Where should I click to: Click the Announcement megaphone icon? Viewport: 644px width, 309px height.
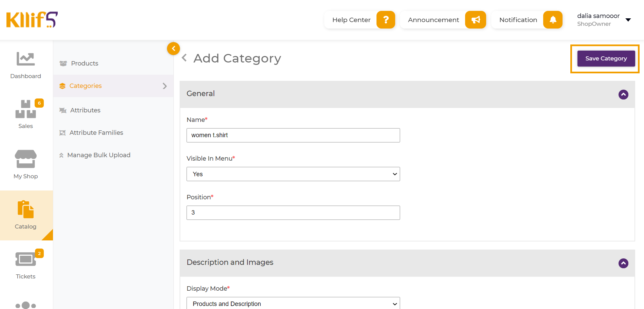[x=475, y=20]
